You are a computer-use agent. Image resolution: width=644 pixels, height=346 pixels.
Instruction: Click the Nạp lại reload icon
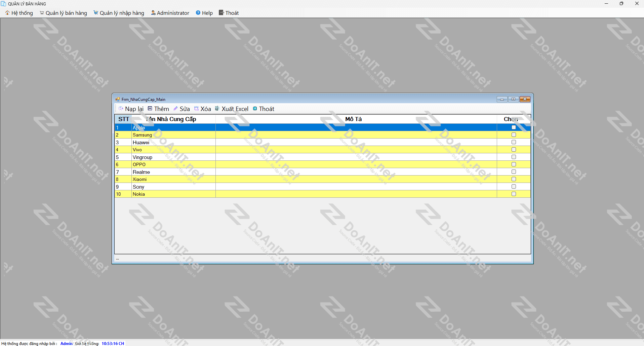[121, 109]
